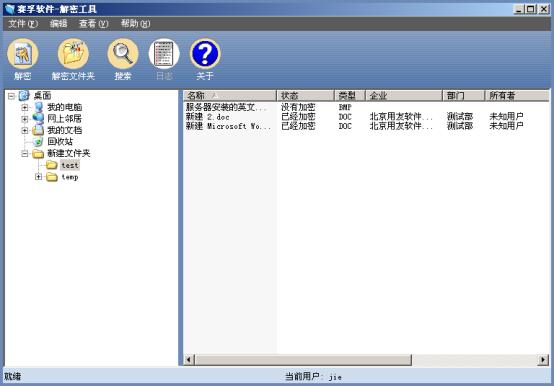Screen dimensions: 554x386
Task: Select file 新建 2.doc in list
Action: (208, 117)
